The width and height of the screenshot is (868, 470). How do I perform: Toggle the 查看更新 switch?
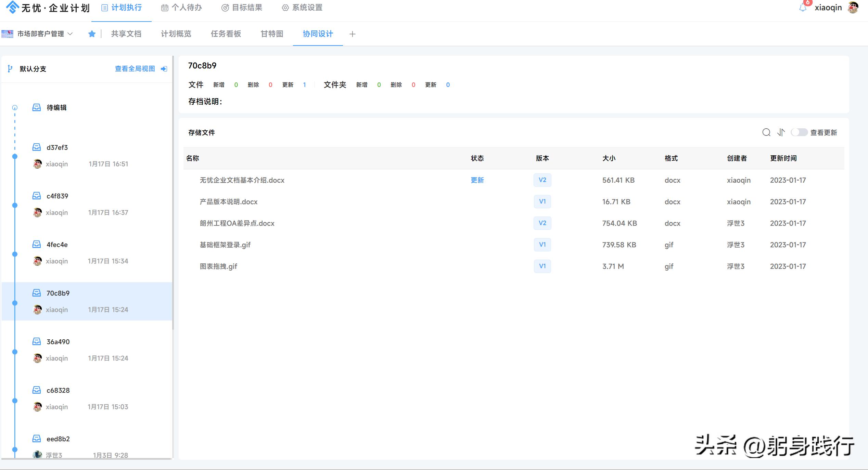pyautogui.click(x=799, y=132)
